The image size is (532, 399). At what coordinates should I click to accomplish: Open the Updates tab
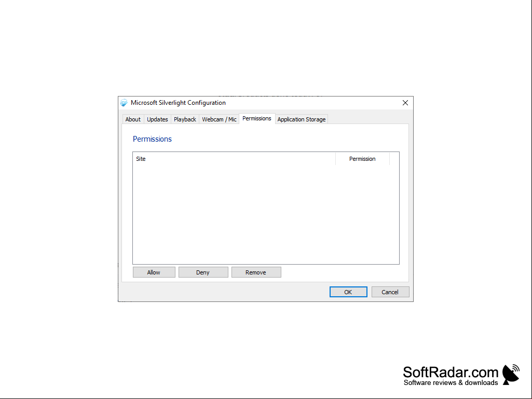(x=157, y=119)
